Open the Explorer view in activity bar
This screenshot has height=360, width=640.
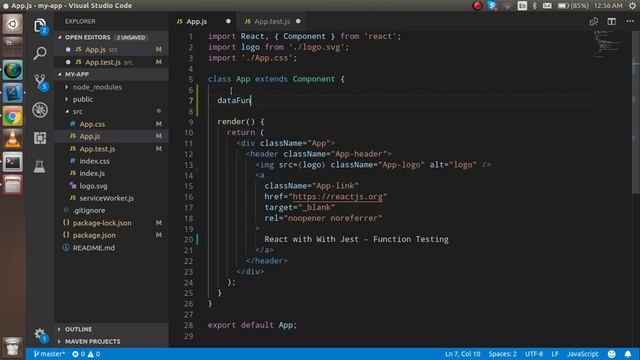pos(40,26)
